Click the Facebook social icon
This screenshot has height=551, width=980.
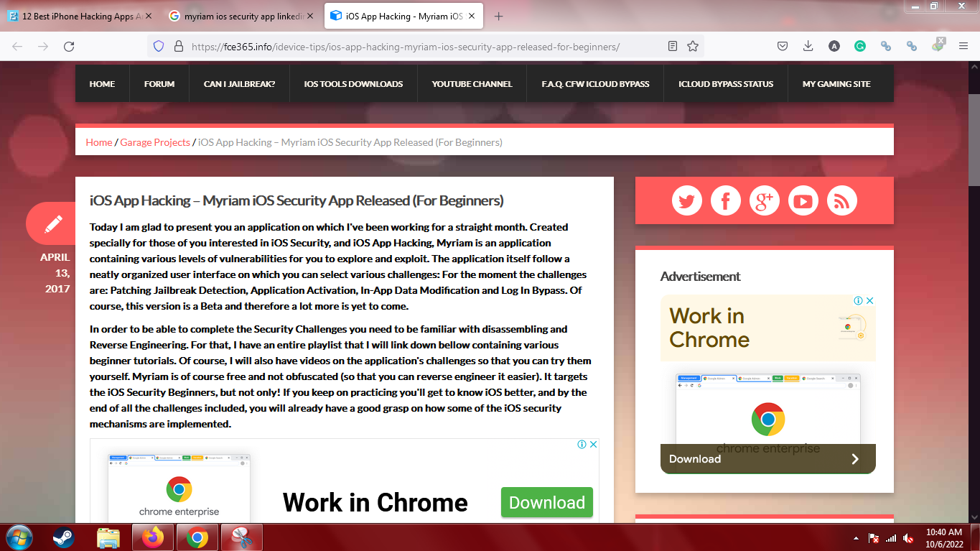(x=726, y=200)
